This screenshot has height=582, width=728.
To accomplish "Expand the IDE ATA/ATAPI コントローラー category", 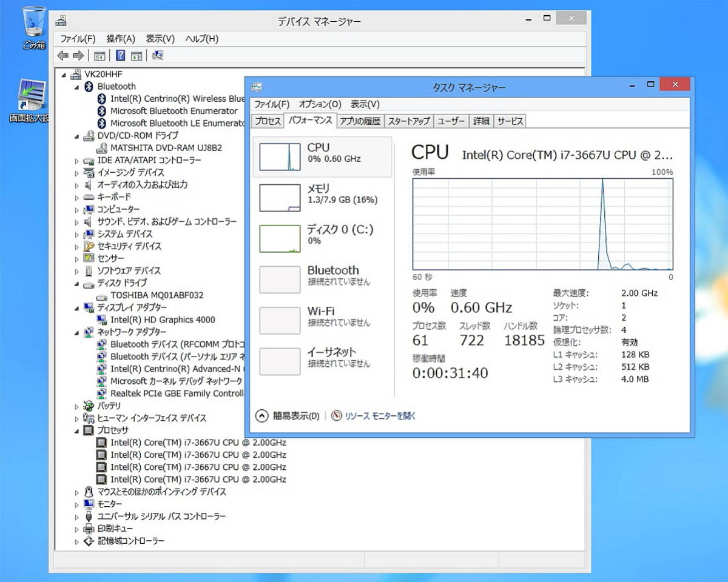I will (77, 161).
